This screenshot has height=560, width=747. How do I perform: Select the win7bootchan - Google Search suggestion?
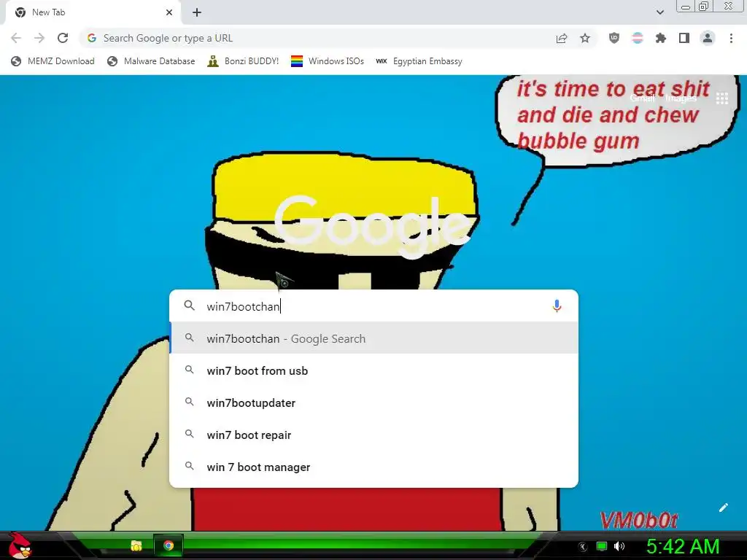coord(373,338)
